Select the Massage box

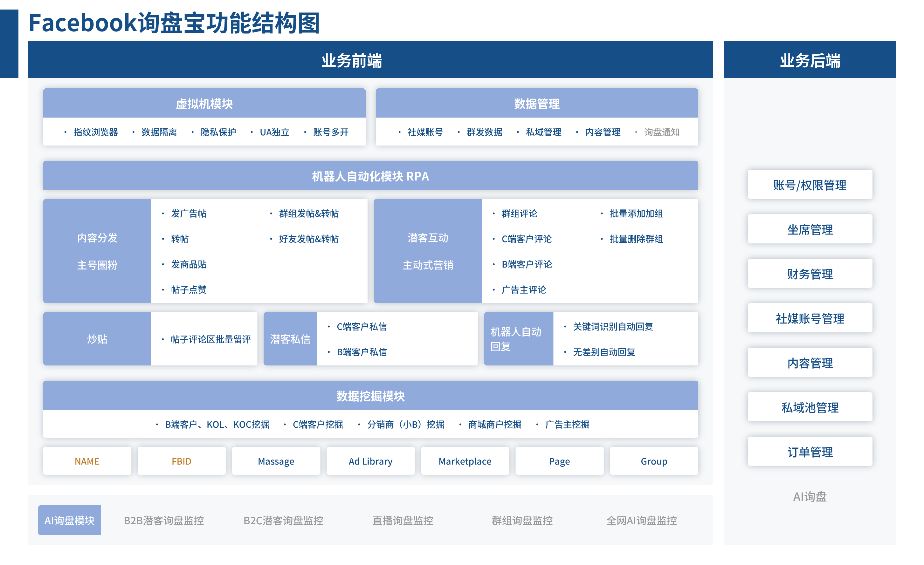(x=276, y=461)
